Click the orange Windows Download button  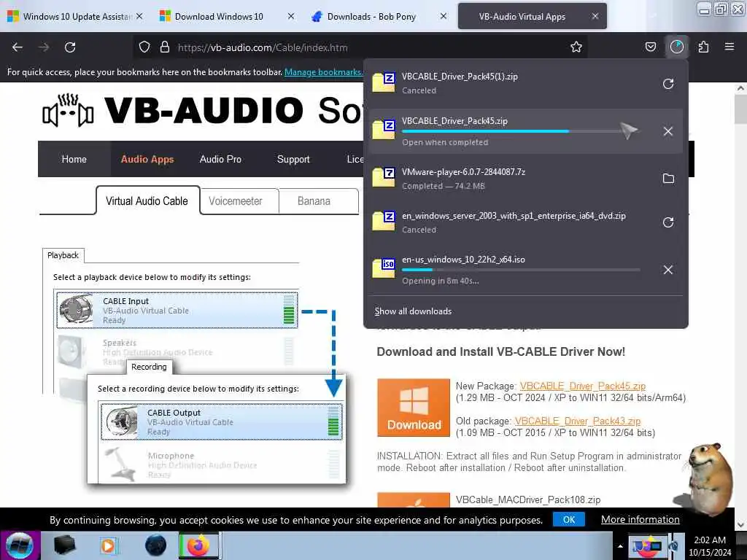click(414, 408)
